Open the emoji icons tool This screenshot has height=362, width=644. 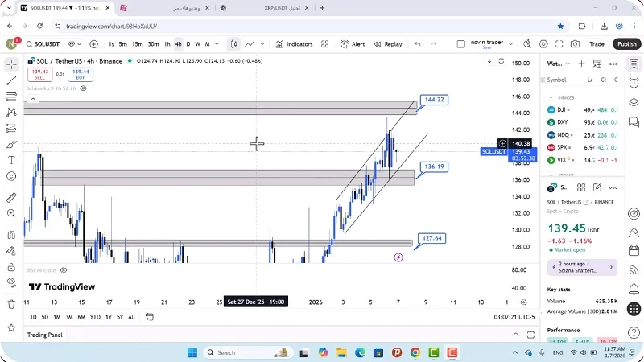click(x=11, y=176)
